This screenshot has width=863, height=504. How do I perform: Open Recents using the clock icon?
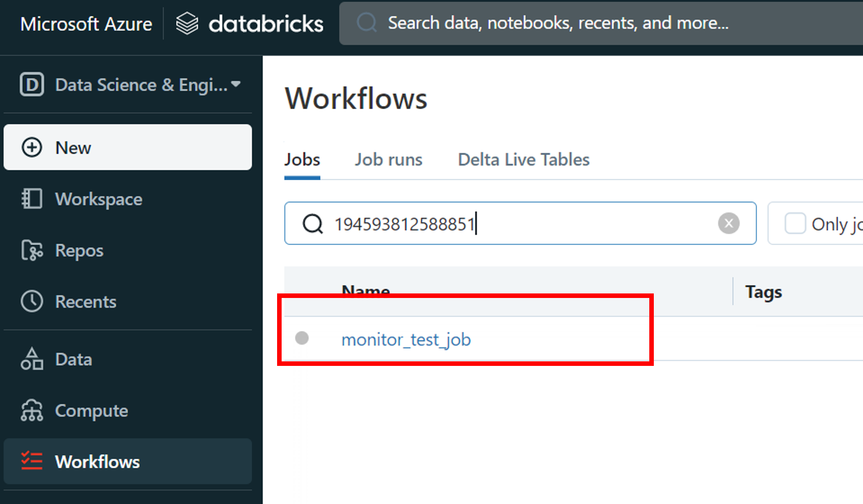pyautogui.click(x=32, y=302)
